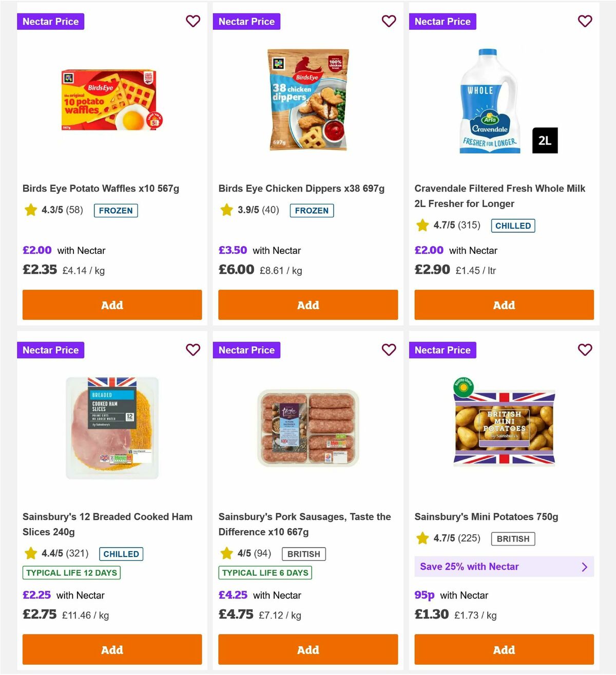Favourite the Birds Eye Potato Waffles
The image size is (616, 675).
pos(193,21)
